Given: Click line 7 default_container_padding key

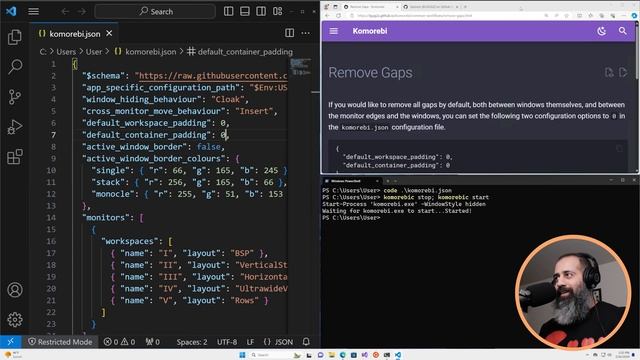Looking at the screenshot, I should pos(146,135).
